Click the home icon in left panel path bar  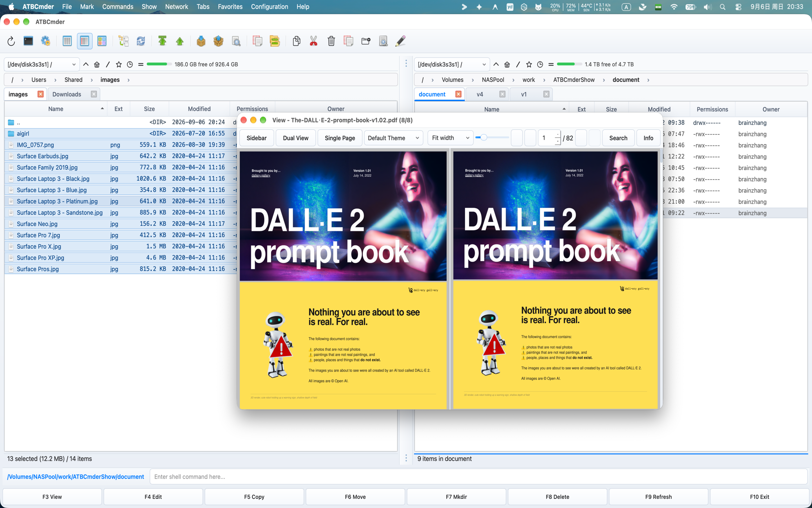click(x=97, y=65)
